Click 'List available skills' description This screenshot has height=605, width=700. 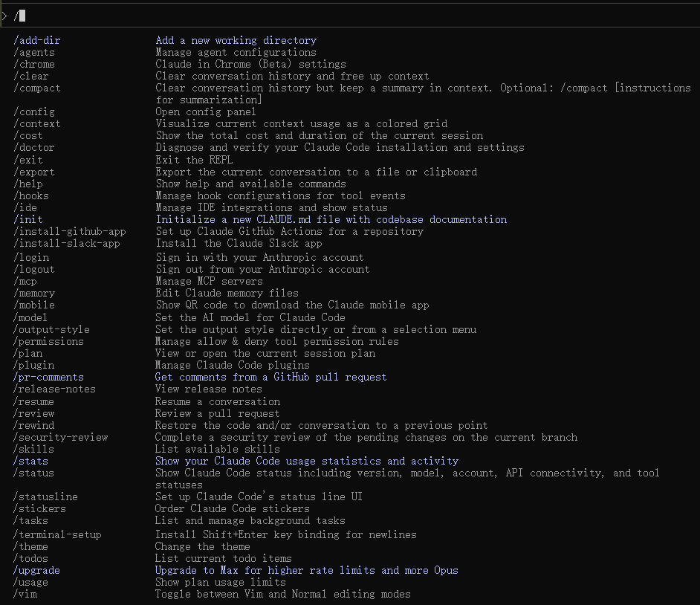click(218, 449)
